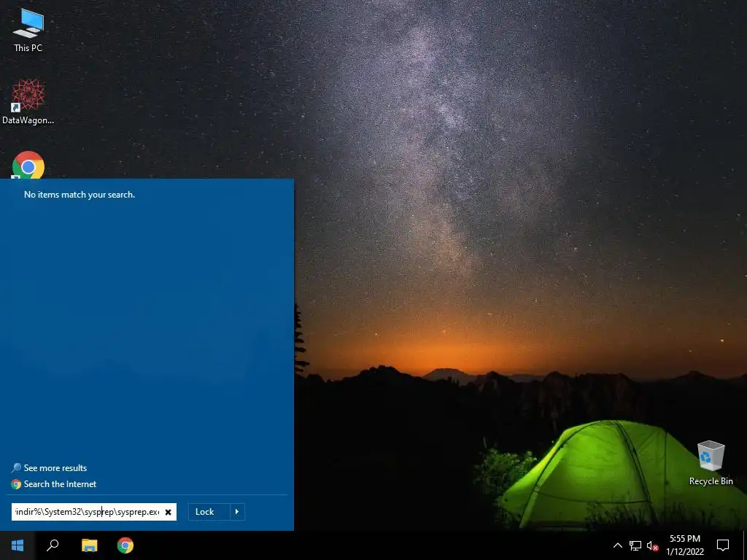Screen dimensions: 747x560
Task: Click the Lock button
Action: coord(209,512)
